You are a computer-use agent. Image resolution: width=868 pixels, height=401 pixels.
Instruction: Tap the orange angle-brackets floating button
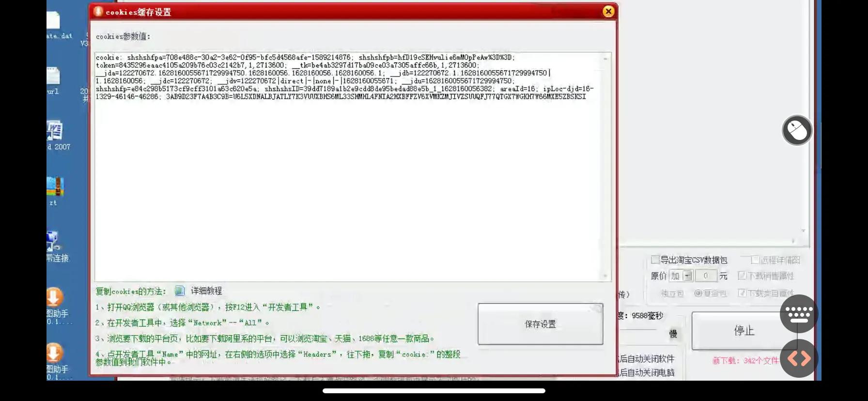799,358
